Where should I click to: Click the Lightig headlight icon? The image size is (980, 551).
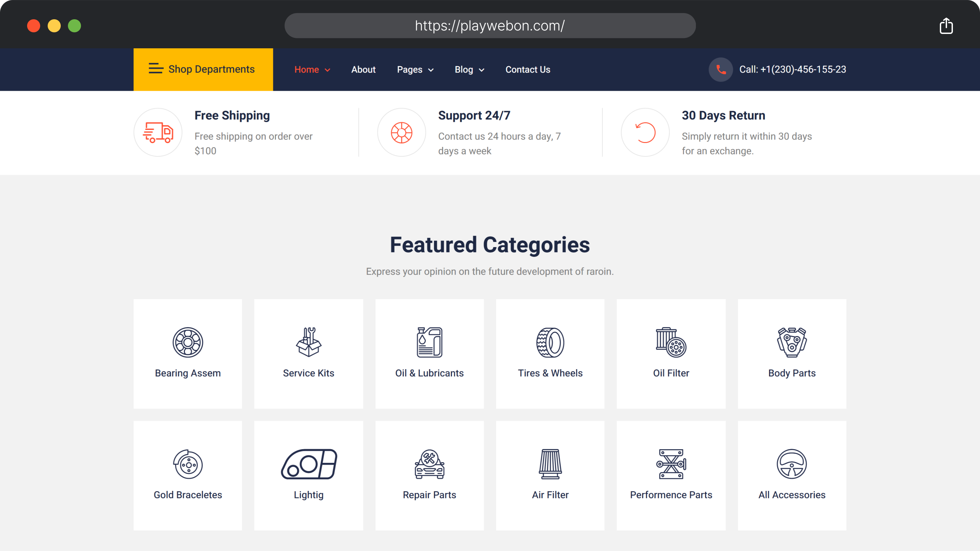coord(309,464)
